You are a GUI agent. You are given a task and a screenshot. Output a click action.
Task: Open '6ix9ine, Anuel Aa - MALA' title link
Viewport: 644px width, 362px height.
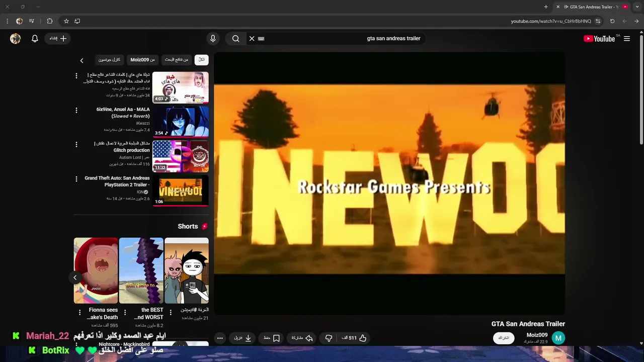tap(123, 113)
